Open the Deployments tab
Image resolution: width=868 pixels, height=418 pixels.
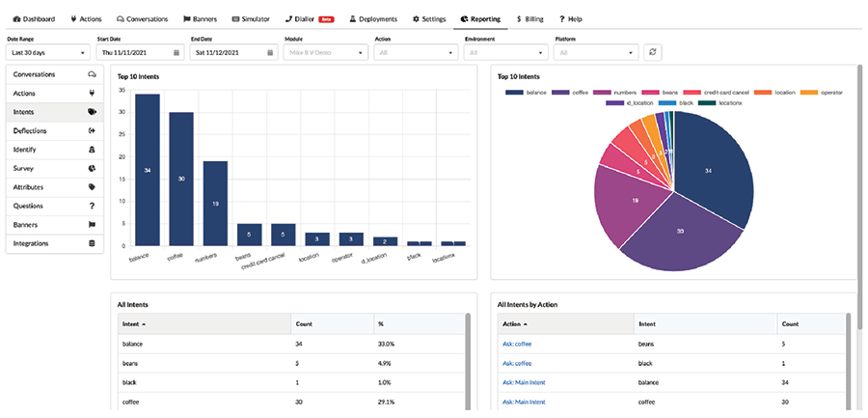[x=373, y=18]
